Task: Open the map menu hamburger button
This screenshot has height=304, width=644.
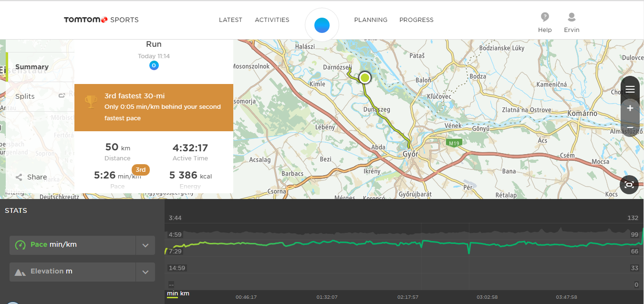Action: [630, 89]
